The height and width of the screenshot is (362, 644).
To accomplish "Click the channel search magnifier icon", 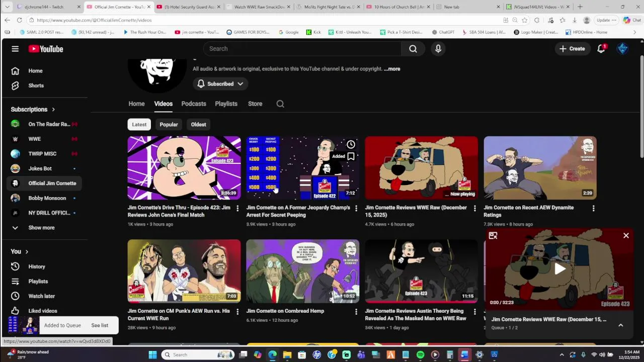I will click(x=280, y=104).
